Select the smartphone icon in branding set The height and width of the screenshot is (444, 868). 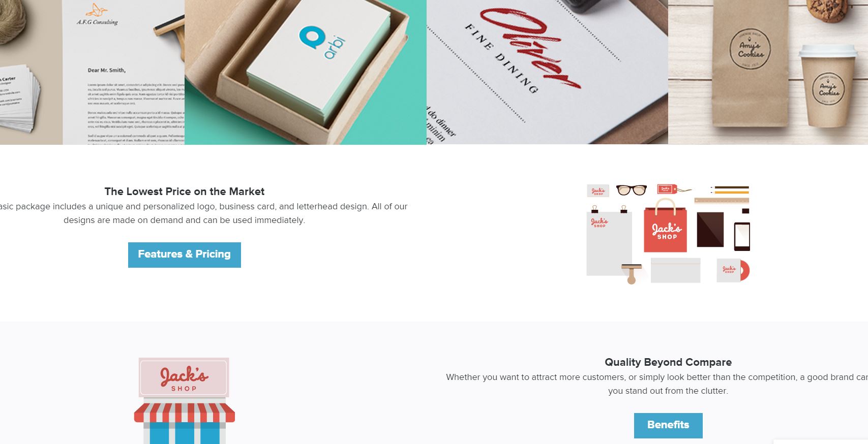[x=742, y=236]
